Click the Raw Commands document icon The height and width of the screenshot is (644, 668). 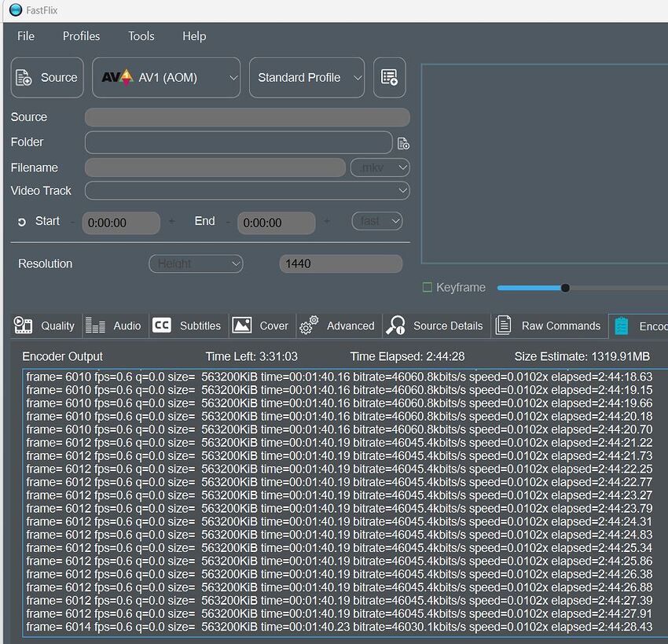point(504,325)
